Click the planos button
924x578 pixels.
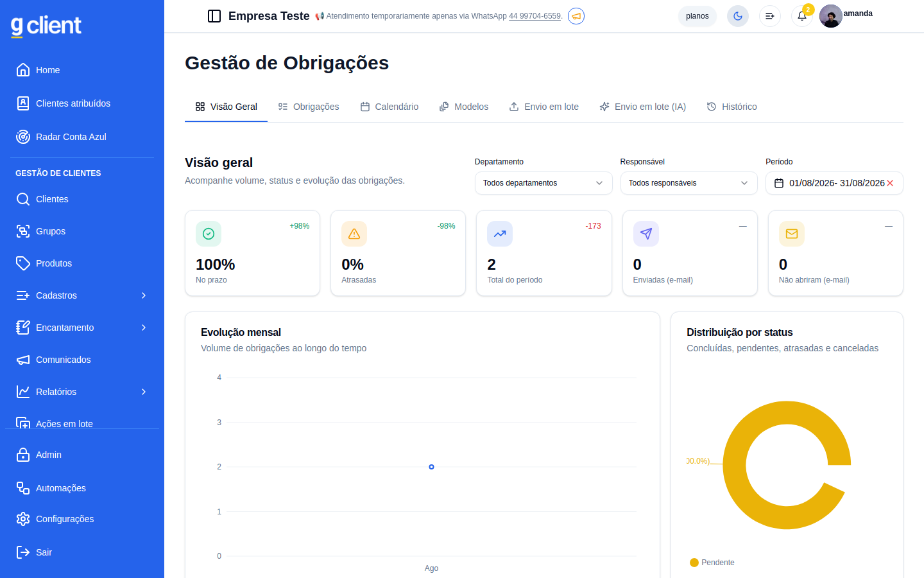click(x=697, y=16)
